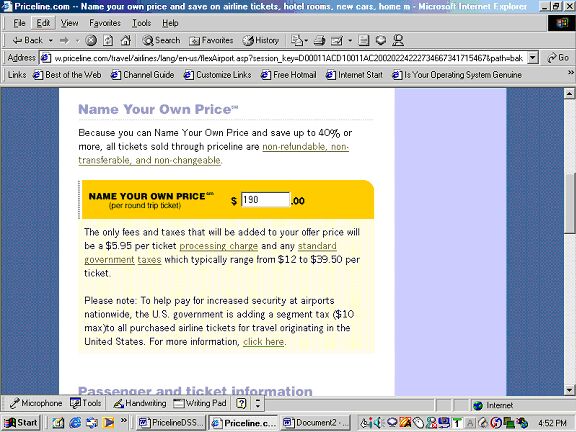Select Handwriting on the language bar
Screen dimensions: 576x432
[140, 403]
